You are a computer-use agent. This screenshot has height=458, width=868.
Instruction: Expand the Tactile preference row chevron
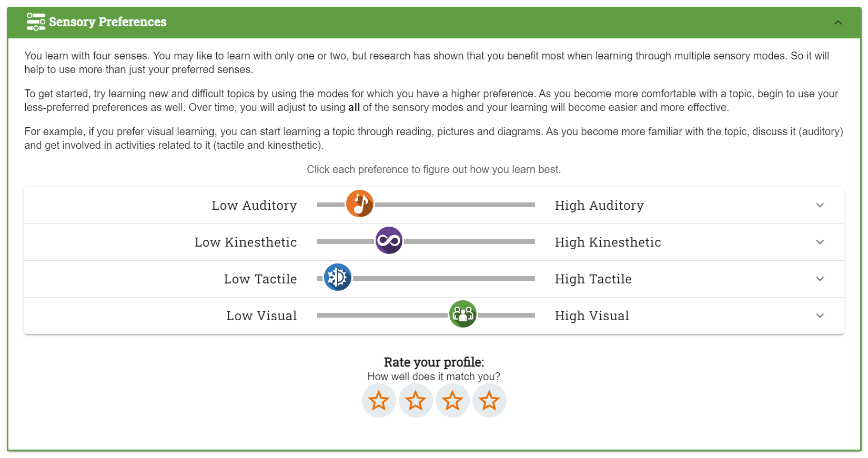(820, 279)
